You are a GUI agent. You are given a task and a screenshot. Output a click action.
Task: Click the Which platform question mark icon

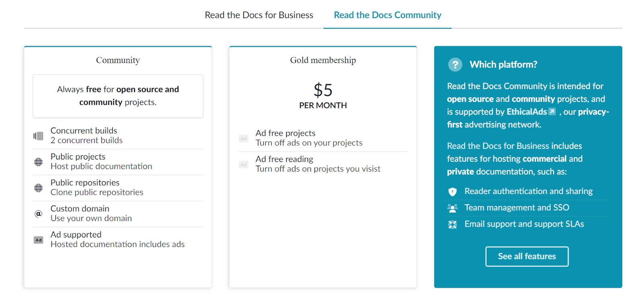455,65
